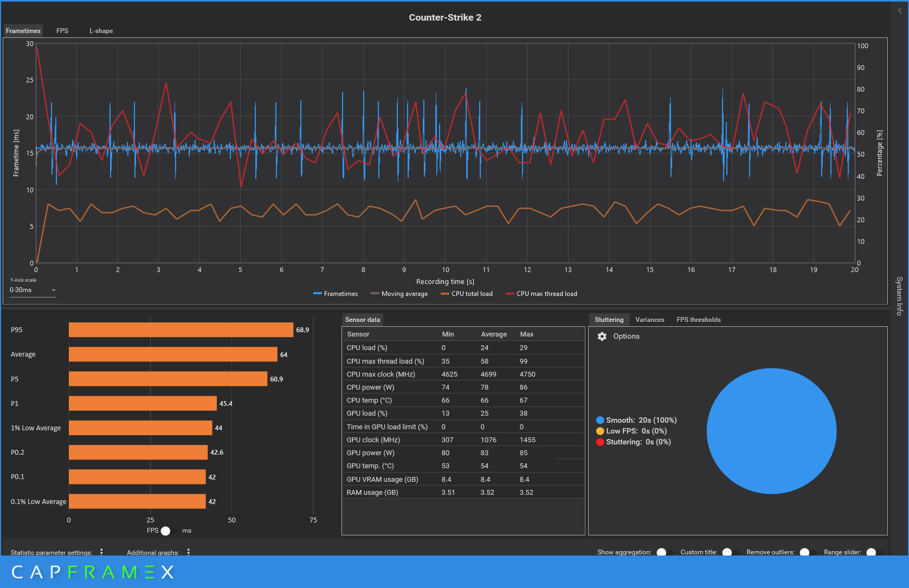The height and width of the screenshot is (588, 909).
Task: Click the Low FPS yellow legend dot
Action: 600,431
